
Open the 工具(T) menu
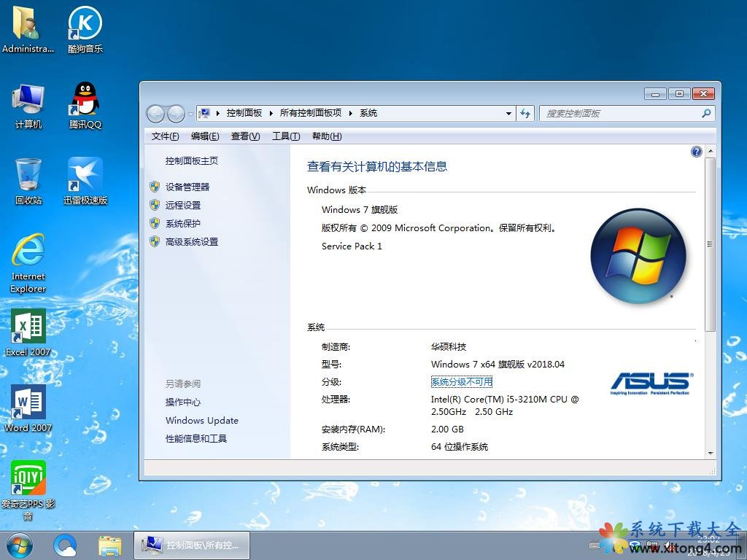286,136
